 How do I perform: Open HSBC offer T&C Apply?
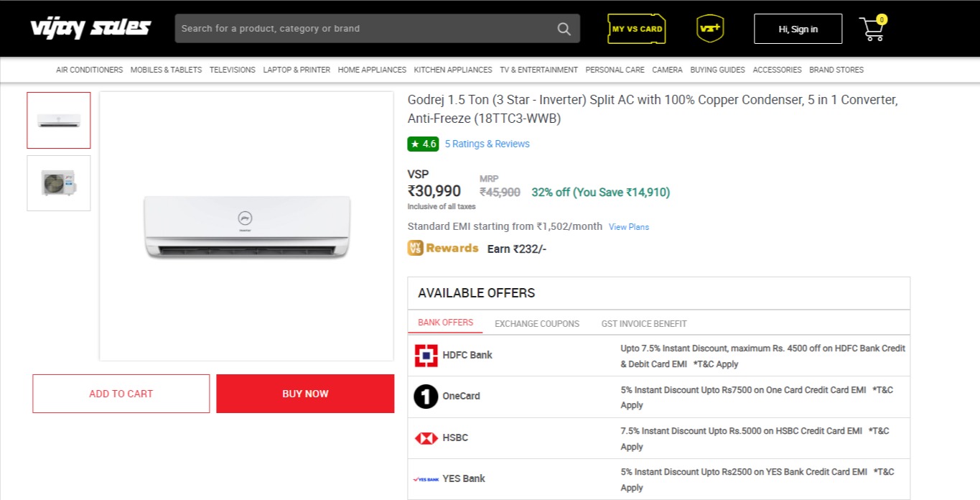[x=755, y=439]
